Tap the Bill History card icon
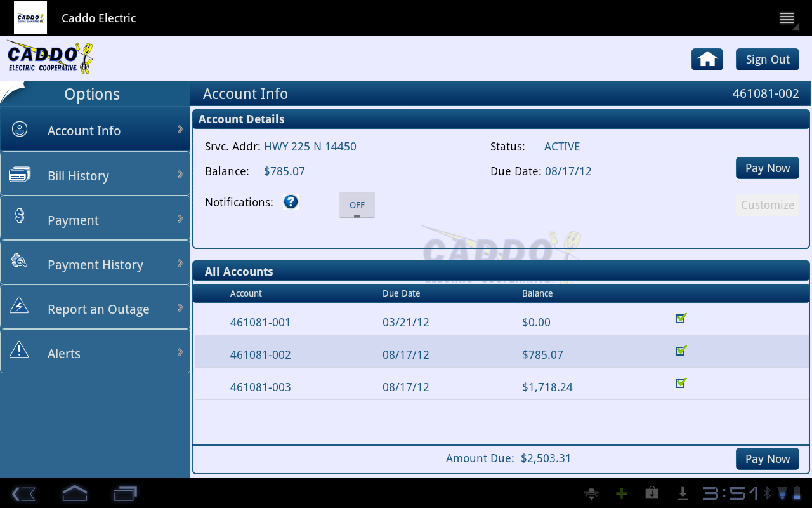 (20, 174)
